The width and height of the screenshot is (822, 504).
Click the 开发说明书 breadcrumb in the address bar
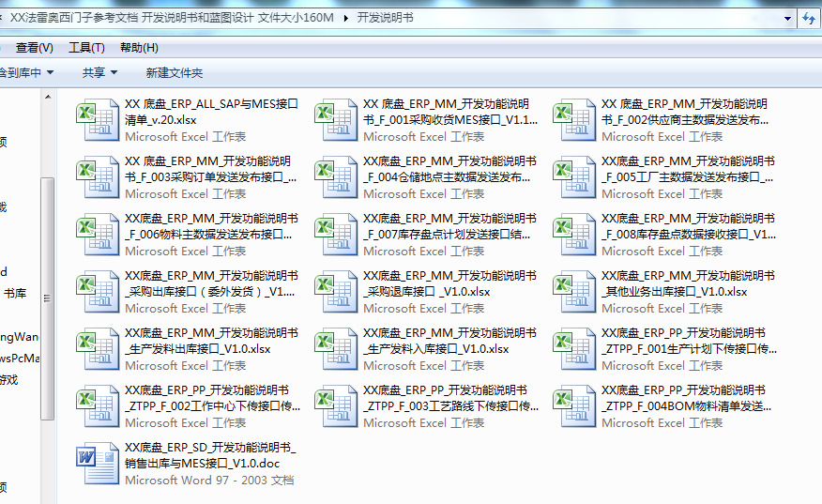(x=385, y=18)
